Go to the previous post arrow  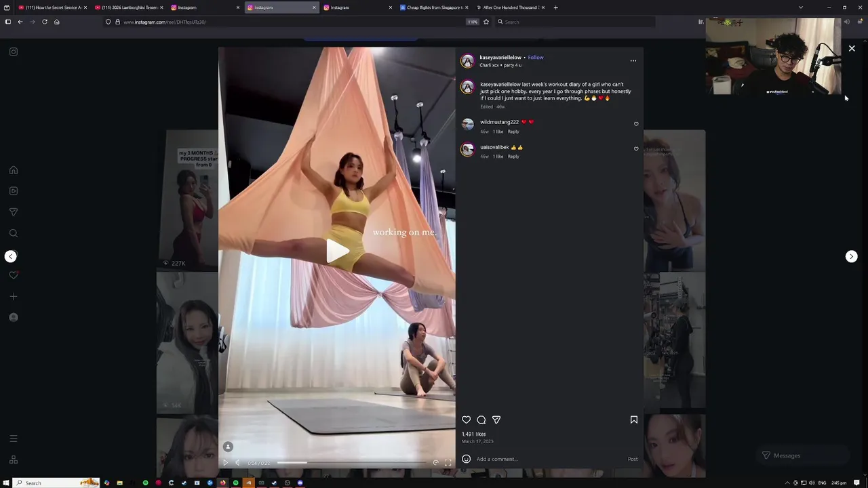click(x=11, y=256)
